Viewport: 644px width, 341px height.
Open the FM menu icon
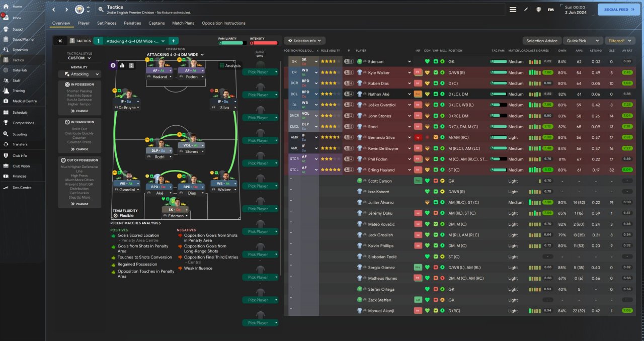(551, 9)
